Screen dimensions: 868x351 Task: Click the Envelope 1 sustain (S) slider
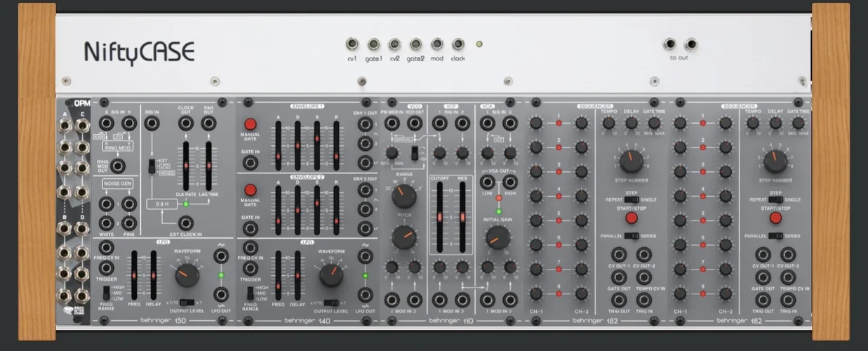coord(316,145)
